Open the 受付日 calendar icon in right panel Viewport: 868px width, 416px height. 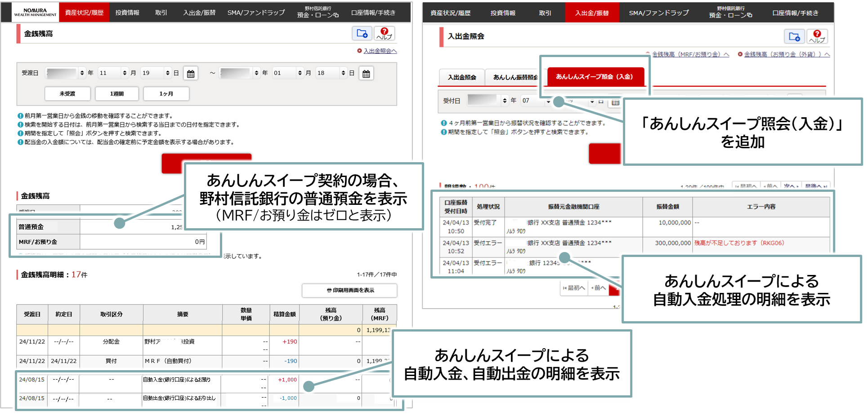[x=615, y=102]
